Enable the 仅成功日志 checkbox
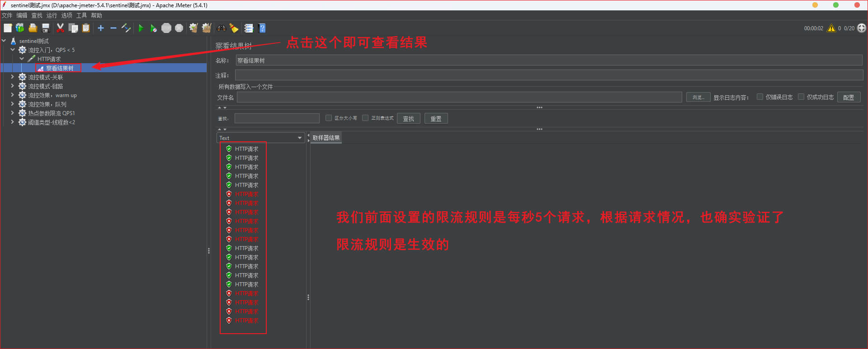Screen dimensions: 868x349 click(x=801, y=97)
